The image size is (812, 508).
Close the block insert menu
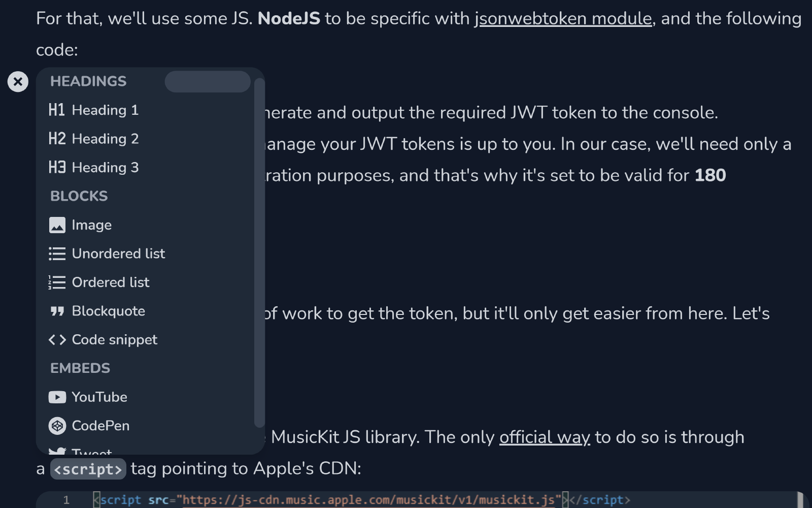[18, 81]
